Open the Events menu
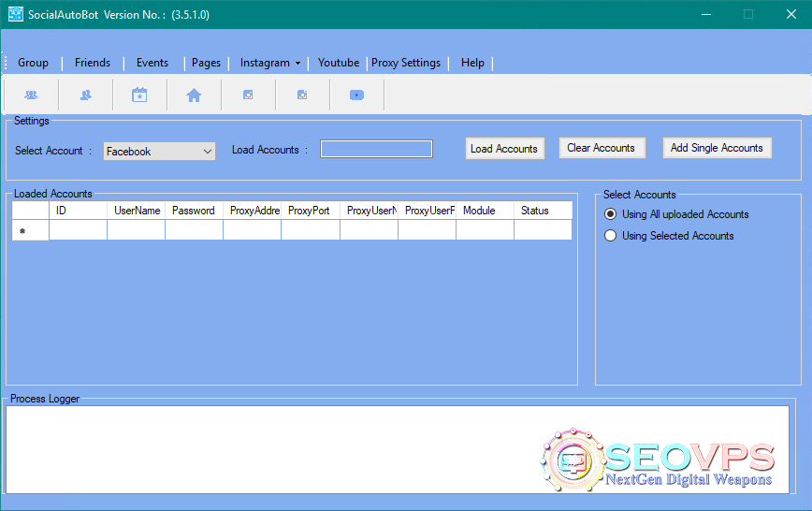Viewport: 812px width, 511px height. point(152,63)
